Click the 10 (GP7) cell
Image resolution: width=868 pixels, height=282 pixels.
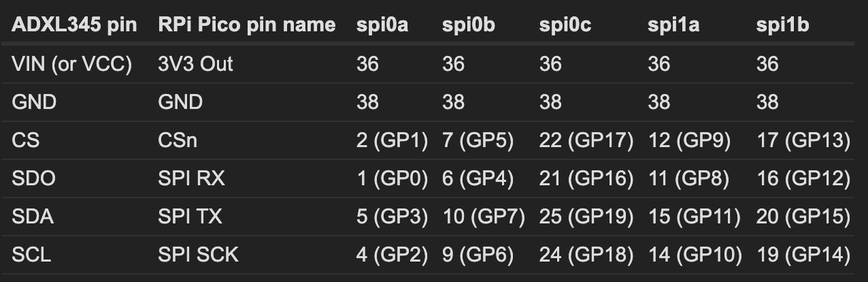pyautogui.click(x=484, y=217)
